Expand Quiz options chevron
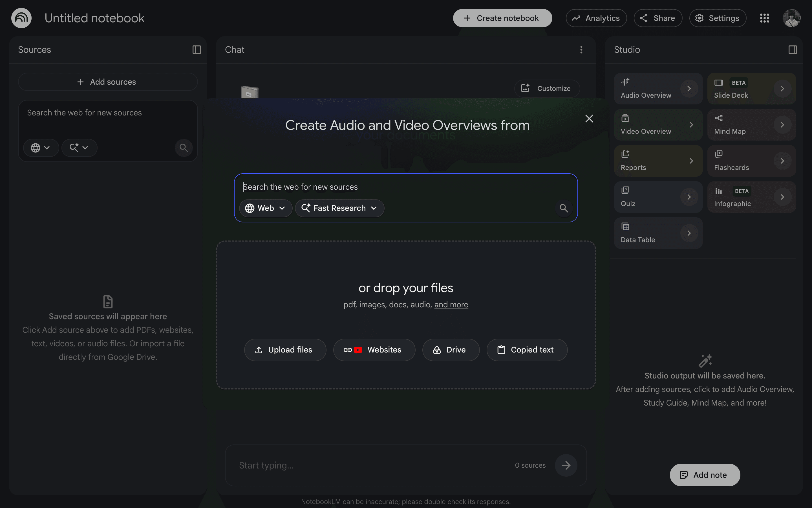This screenshot has width=812, height=508. pos(689,197)
